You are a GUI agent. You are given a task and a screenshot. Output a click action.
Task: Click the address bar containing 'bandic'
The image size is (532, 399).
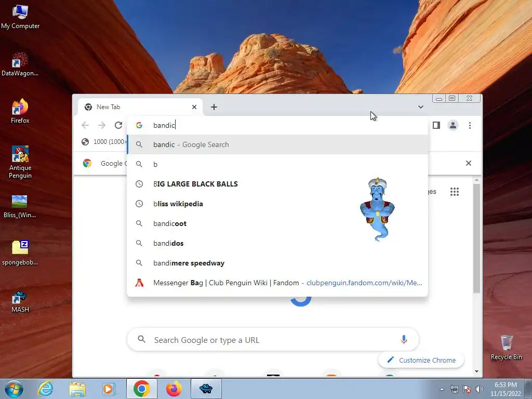coord(277,125)
